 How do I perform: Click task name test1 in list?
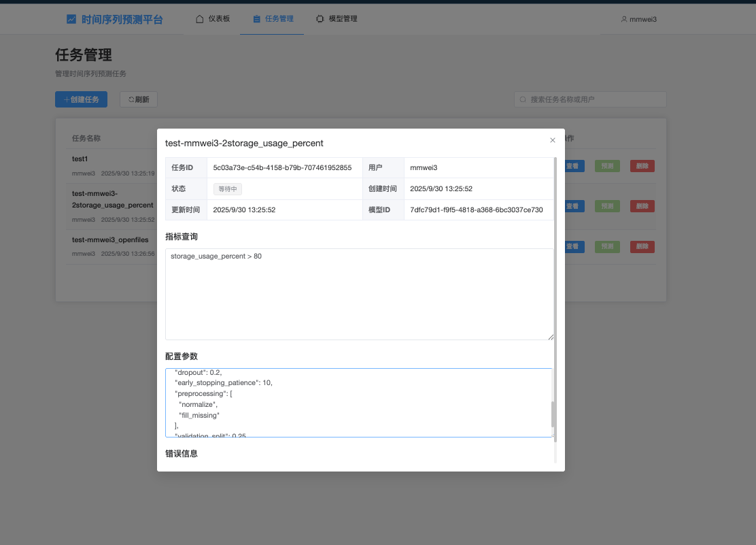pos(80,159)
